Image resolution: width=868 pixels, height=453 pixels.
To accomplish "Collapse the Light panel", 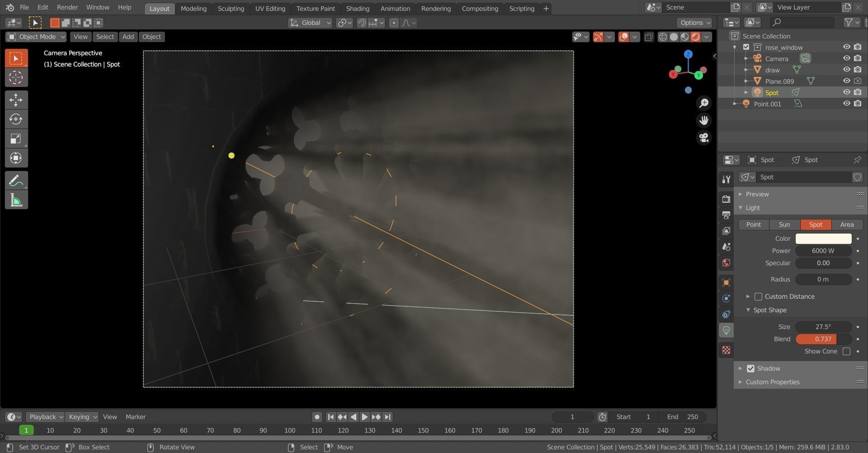I will (753, 208).
